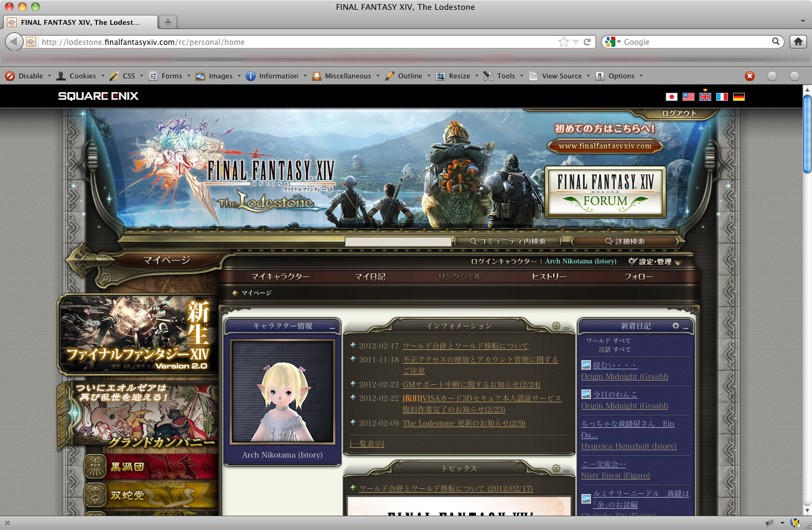Click the Google search magnifier icon
Viewport: 812px width, 530px height.
point(776,42)
